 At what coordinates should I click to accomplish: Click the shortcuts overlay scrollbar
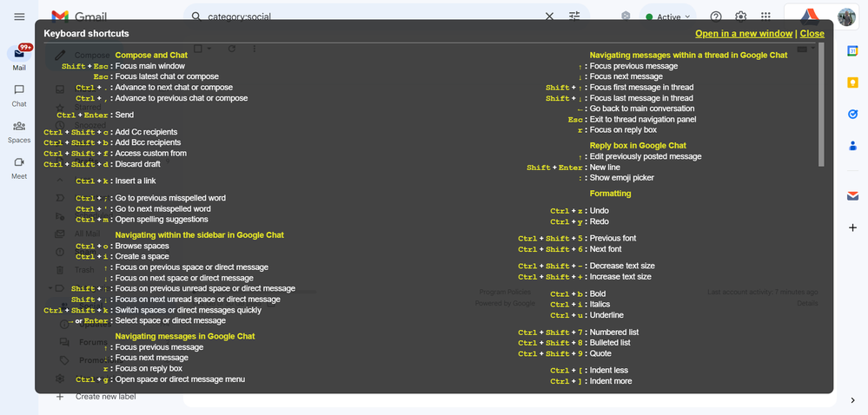(821, 104)
